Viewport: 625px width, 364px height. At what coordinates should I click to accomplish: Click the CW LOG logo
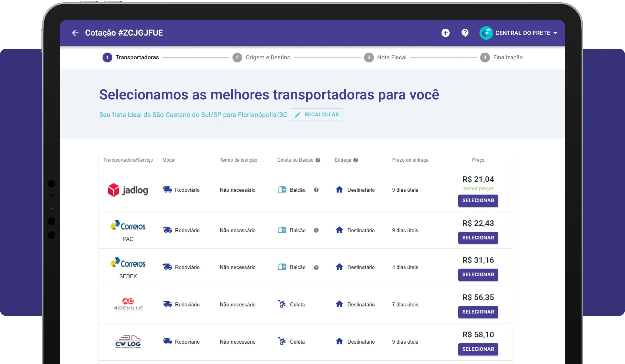[128, 342]
